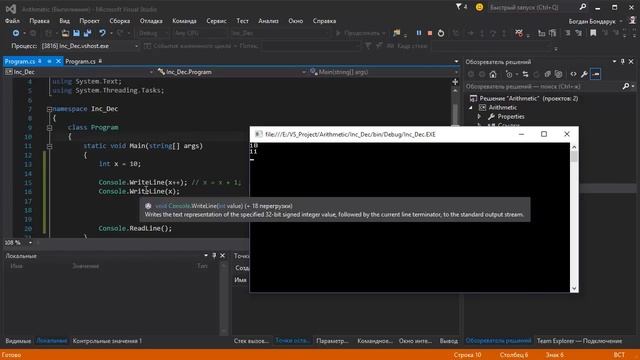
Task: Open the Сборка menu
Action: [x=120, y=21]
